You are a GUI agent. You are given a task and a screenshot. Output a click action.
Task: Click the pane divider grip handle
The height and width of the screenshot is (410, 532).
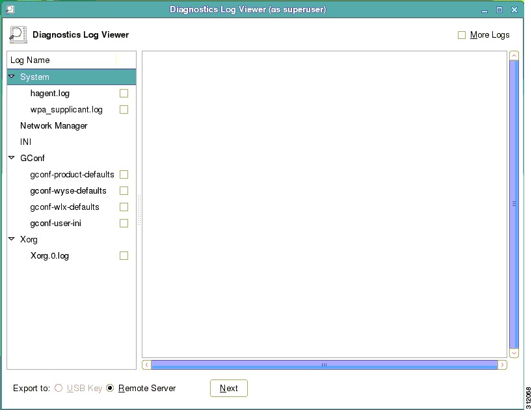139,210
